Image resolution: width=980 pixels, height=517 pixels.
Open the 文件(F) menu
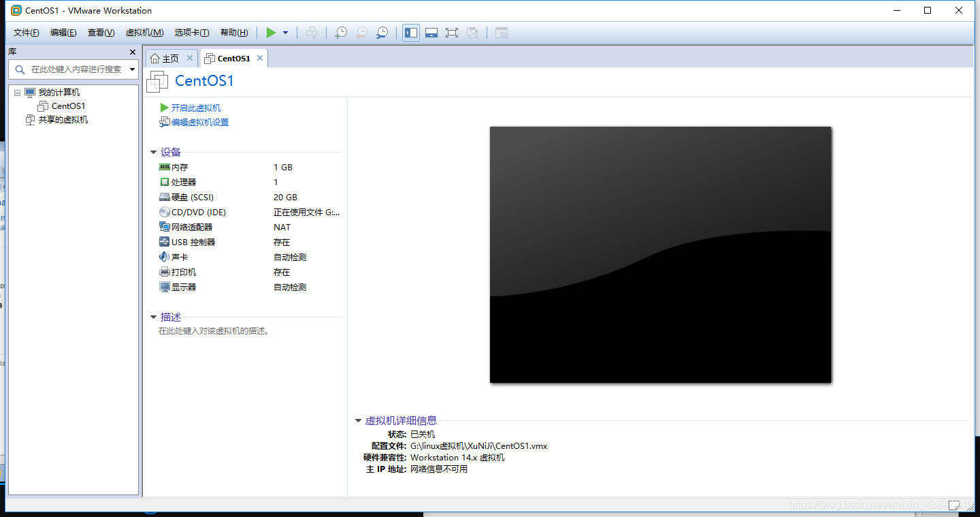click(x=27, y=33)
